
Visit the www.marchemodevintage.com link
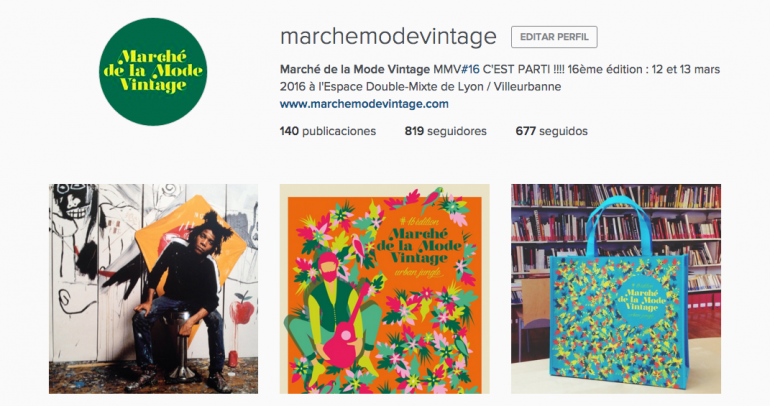point(364,104)
